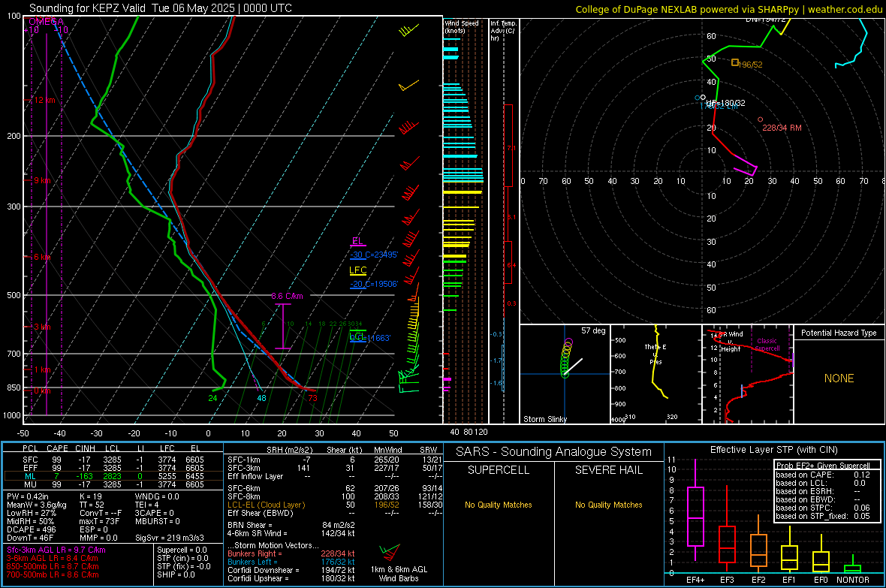
Task: Click the 6 km height marker
Action: [42, 257]
